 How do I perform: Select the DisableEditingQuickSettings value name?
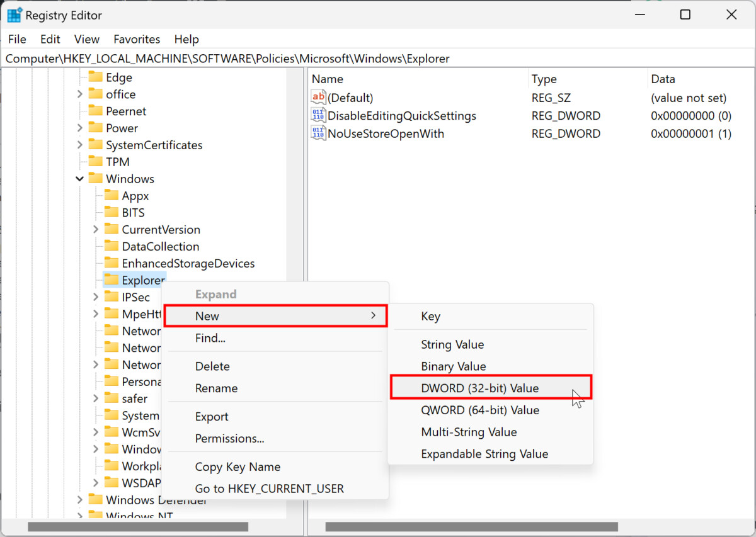(402, 116)
